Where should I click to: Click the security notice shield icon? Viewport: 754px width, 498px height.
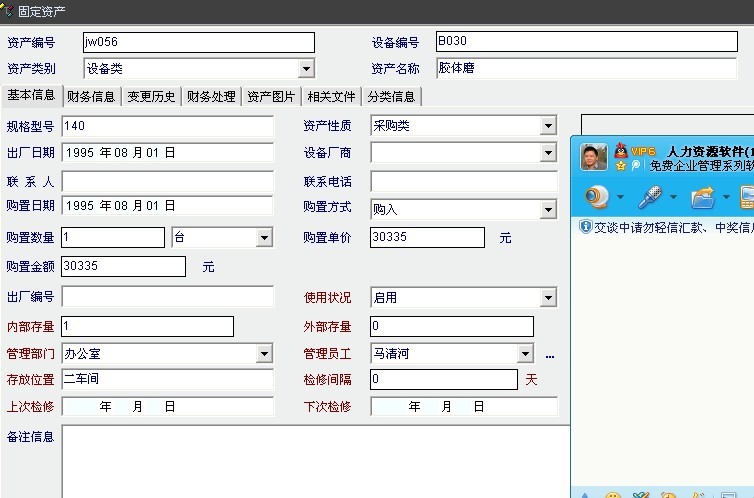[585, 228]
